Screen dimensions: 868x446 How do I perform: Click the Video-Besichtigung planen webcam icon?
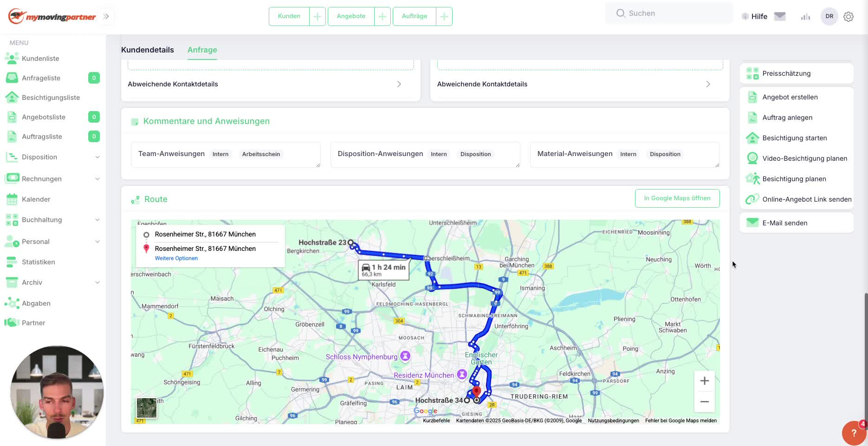[752, 158]
